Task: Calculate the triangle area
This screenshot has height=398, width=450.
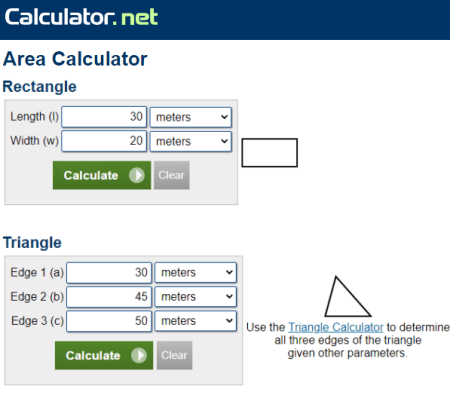Action: 104,355
